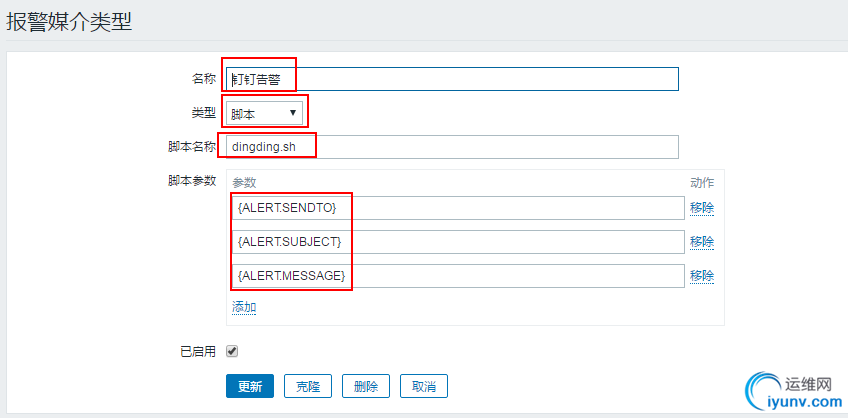Toggle the 已启用 checkbox
The image size is (848, 418).
(x=232, y=351)
